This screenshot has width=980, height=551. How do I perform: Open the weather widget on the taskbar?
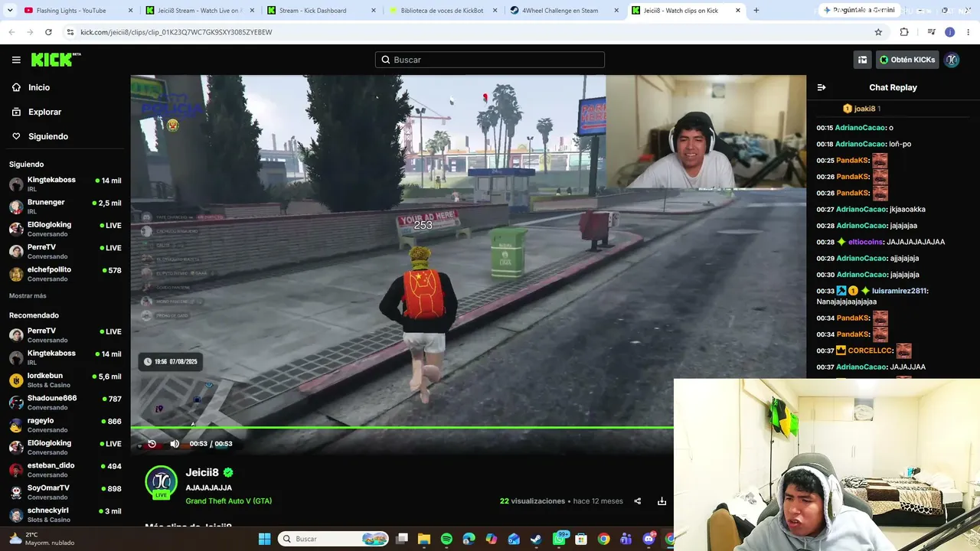point(42,539)
